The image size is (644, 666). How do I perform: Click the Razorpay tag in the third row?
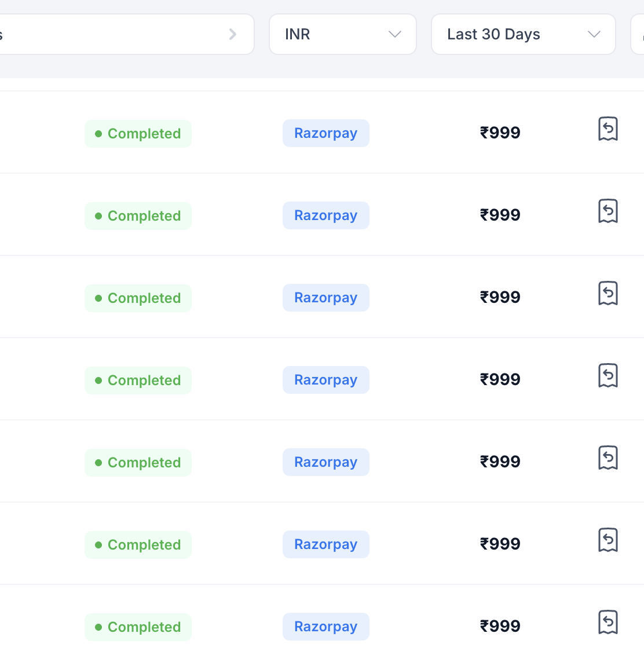click(x=326, y=298)
